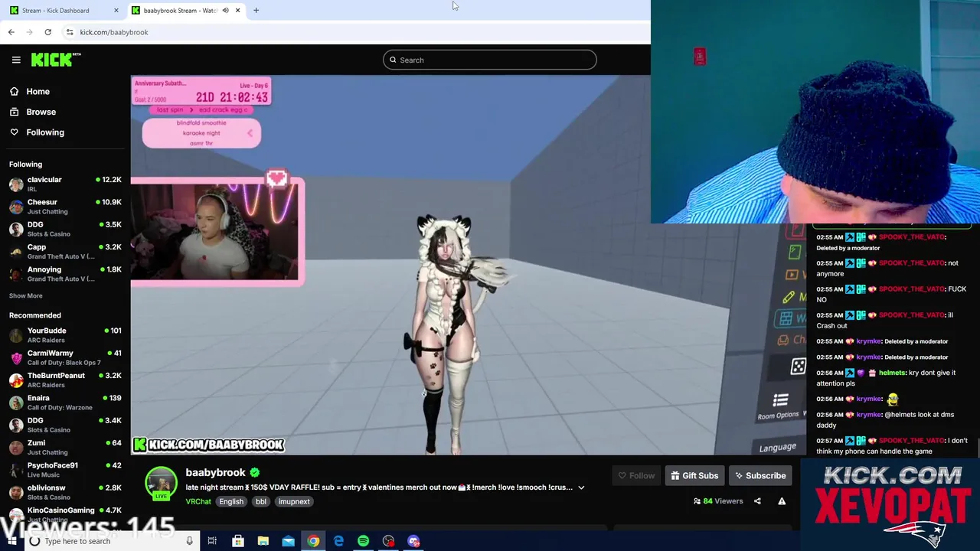Open Mail app from taskbar

click(288, 541)
